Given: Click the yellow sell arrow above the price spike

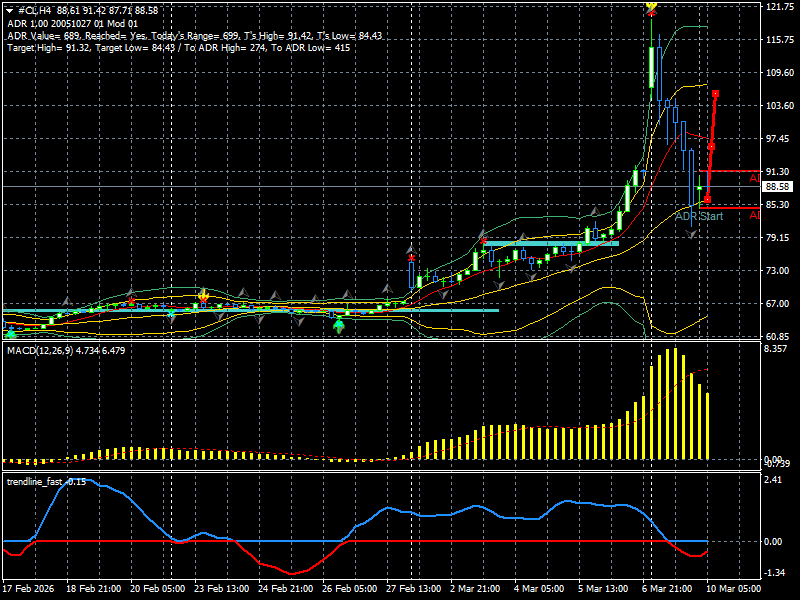Looking at the screenshot, I should (651, 6).
